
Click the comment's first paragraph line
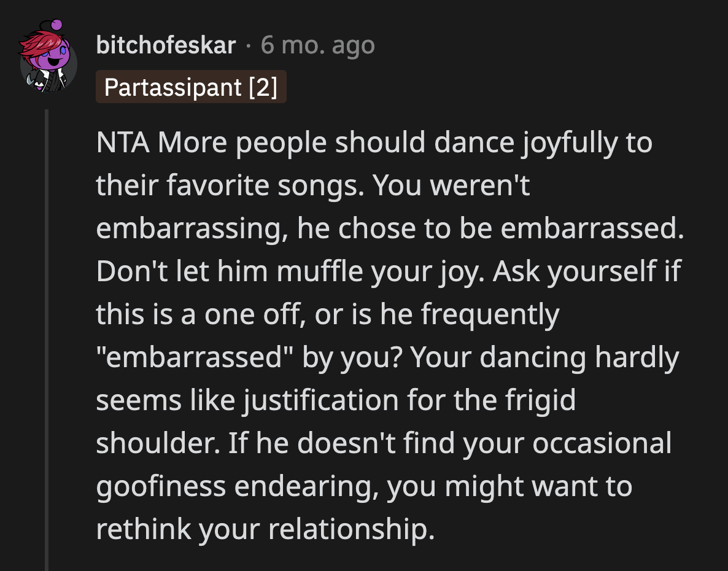(374, 141)
